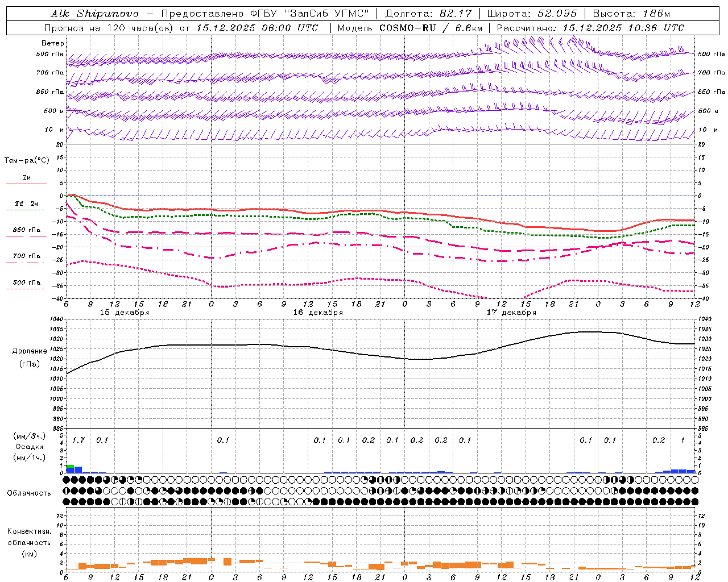This screenshot has width=728, height=582.
Task: Click the Облачность cloudiness panel label
Action: pos(29,493)
